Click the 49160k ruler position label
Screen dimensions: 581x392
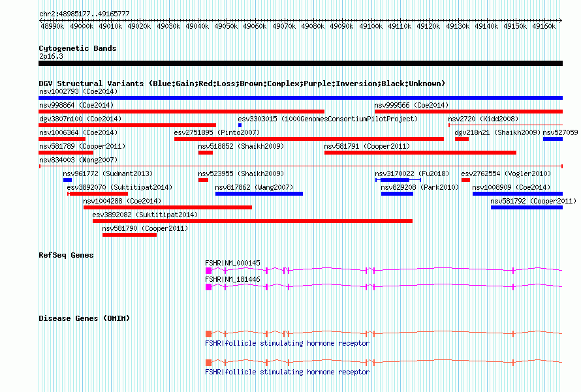pos(544,26)
